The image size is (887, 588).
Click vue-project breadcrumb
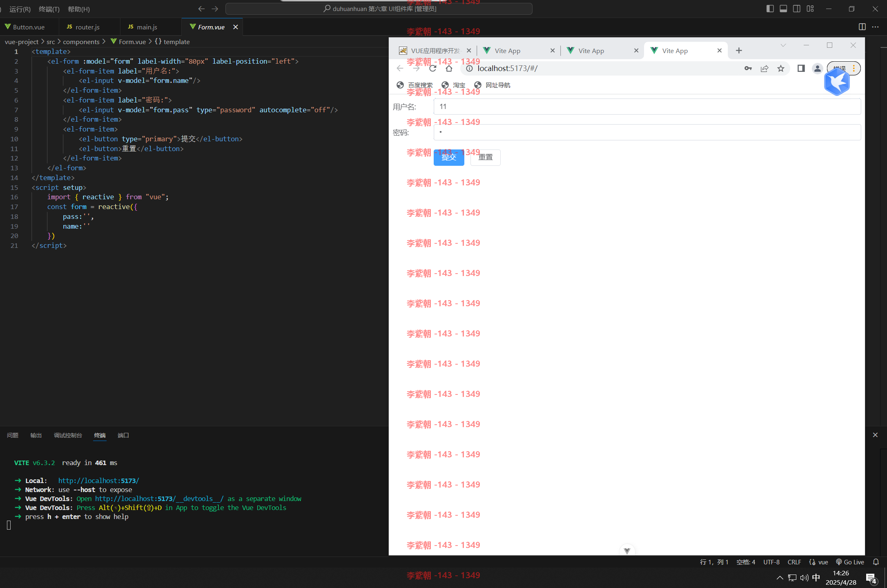(x=22, y=42)
